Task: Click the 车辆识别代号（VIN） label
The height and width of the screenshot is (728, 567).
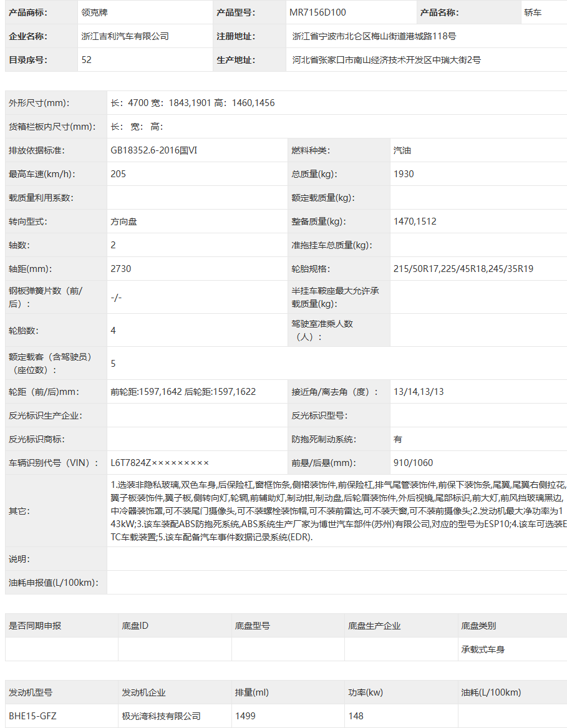Action: pyautogui.click(x=54, y=463)
